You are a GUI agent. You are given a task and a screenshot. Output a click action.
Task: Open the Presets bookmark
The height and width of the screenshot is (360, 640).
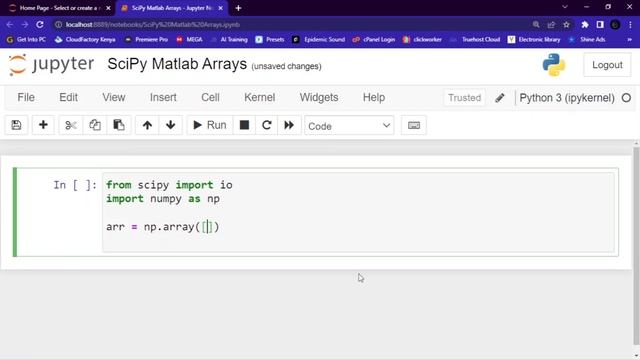(270, 40)
